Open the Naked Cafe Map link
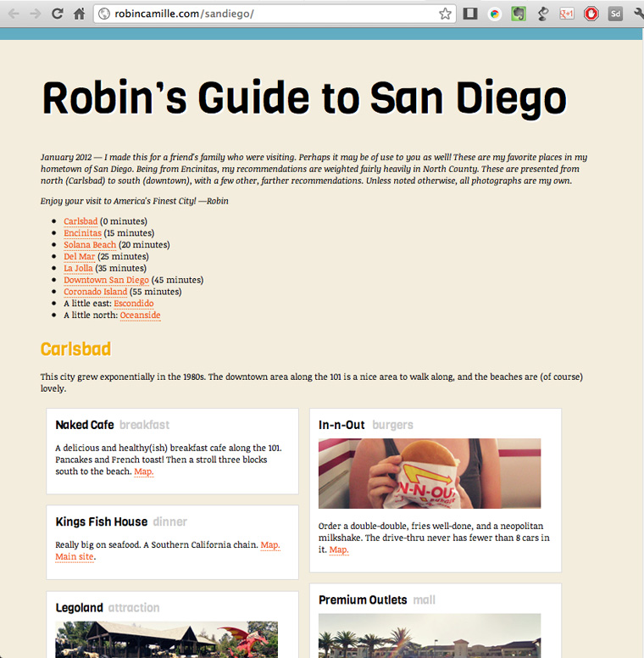This screenshot has width=644, height=658. click(144, 471)
